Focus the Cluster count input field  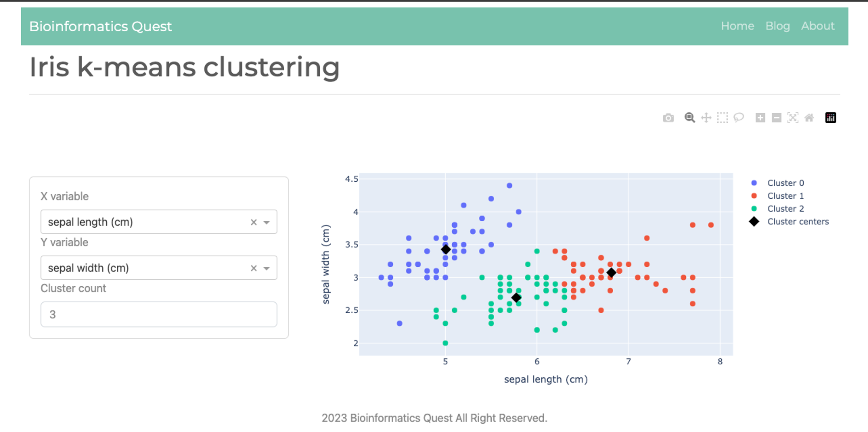159,314
